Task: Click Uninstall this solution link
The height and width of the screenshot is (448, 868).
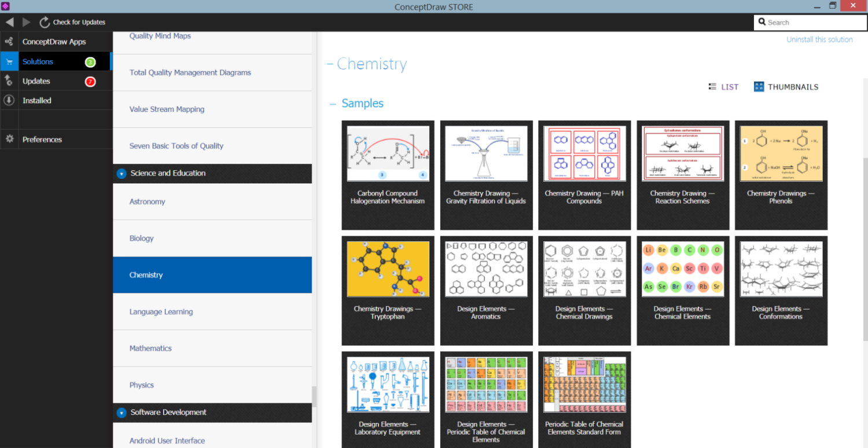Action: pos(819,39)
